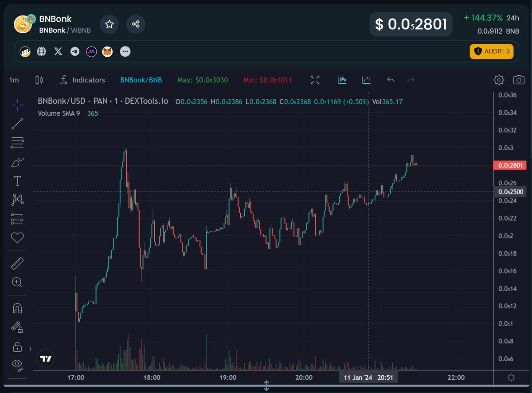Toggle lock all drawings
532x393 pixels.
17,346
